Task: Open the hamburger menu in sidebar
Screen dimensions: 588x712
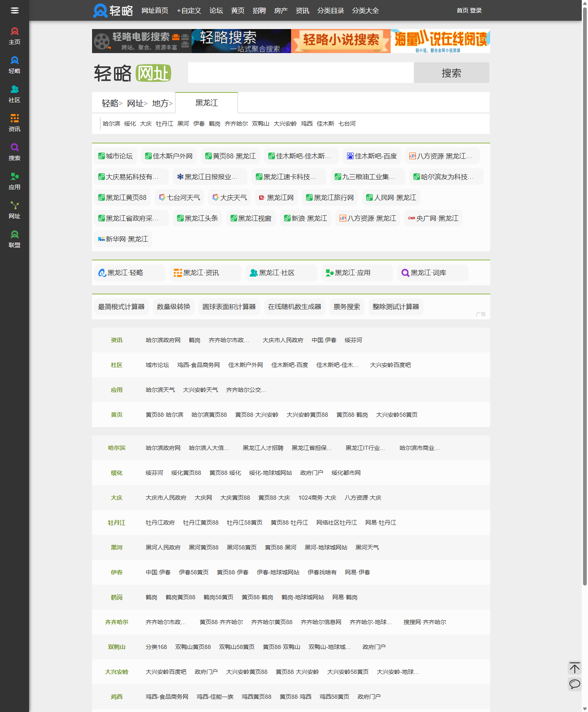Action: [15, 10]
